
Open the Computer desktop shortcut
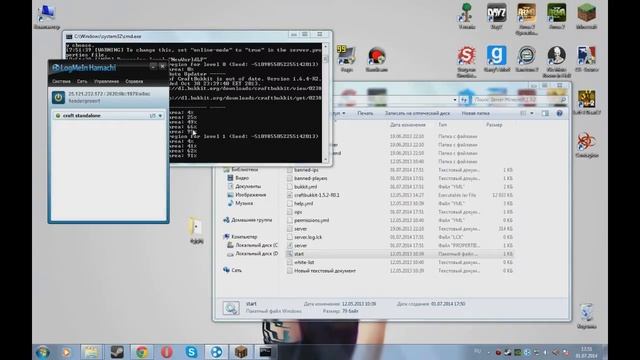[x=47, y=17]
